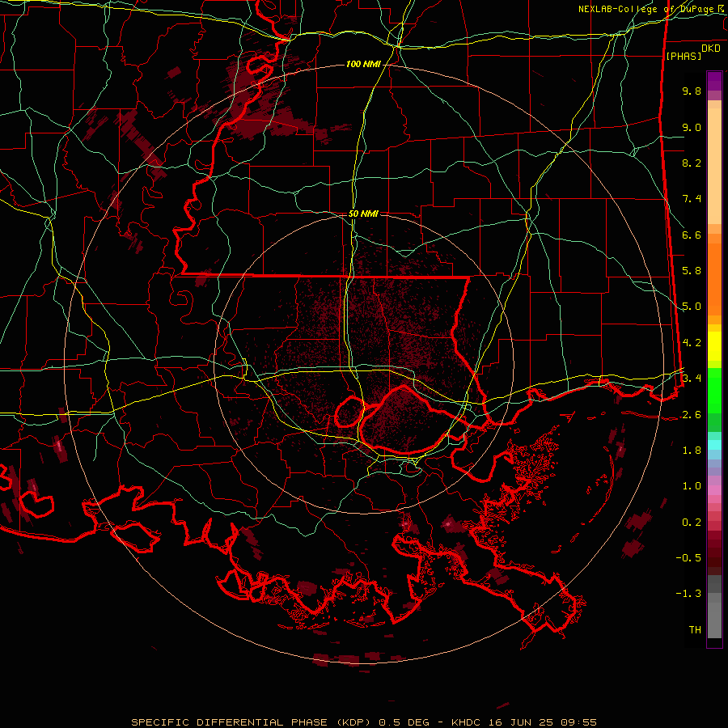Click the "KHDC" radar station identifier
Viewport: 728px width, 728px height.
(467, 722)
